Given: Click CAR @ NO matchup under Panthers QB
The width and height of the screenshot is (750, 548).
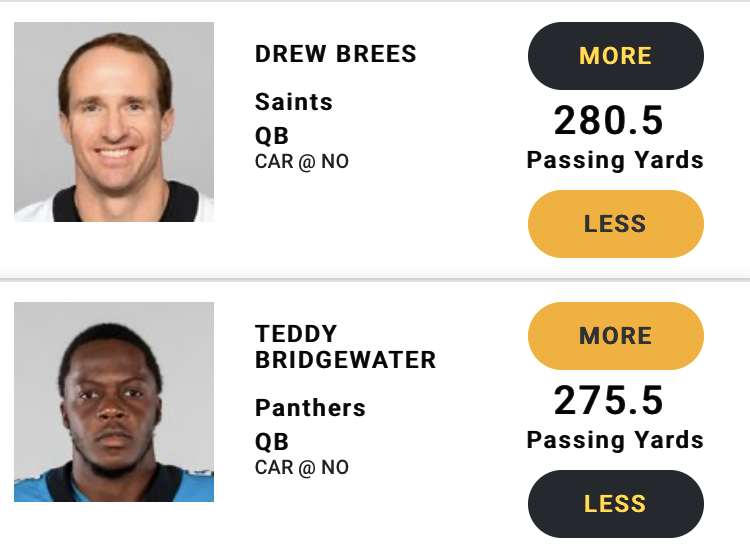Looking at the screenshot, I should coord(302,468).
